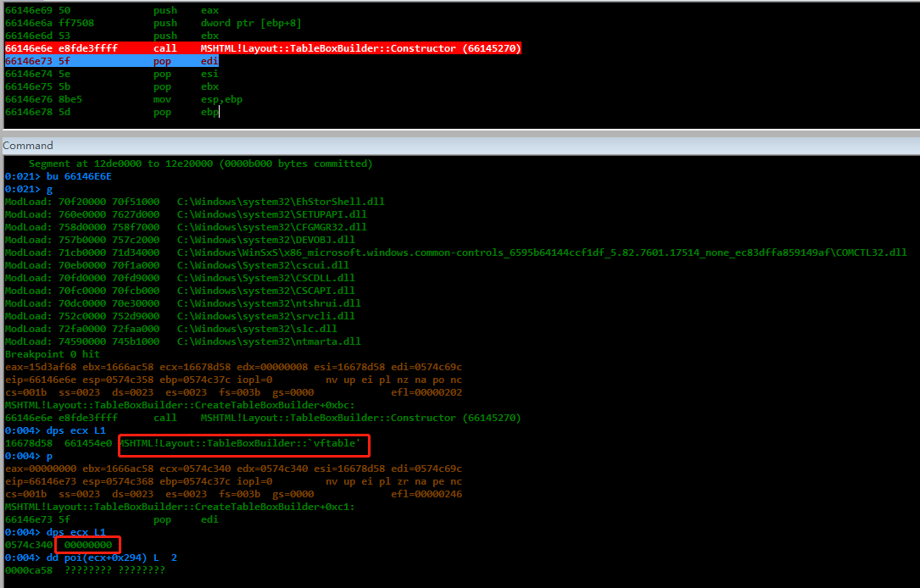Image resolution: width=920 pixels, height=588 pixels.
Task: Click register line starting eax=15d3af68
Action: tap(233, 367)
